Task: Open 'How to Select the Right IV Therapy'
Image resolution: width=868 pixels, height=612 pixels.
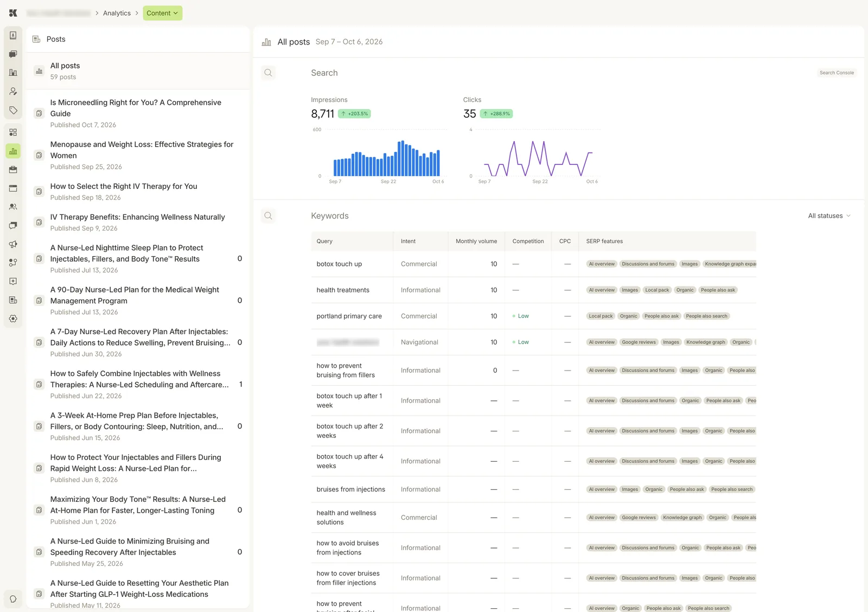Action: 138,192
